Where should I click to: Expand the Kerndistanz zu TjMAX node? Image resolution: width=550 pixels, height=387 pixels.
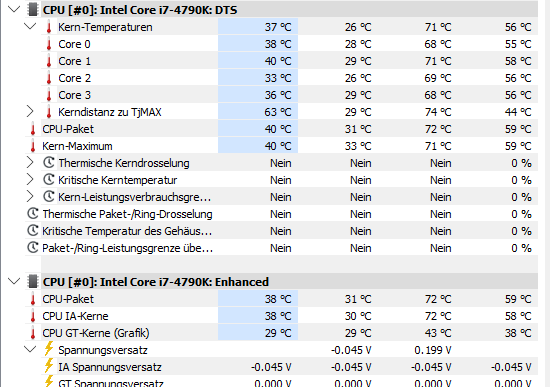pyautogui.click(x=30, y=112)
